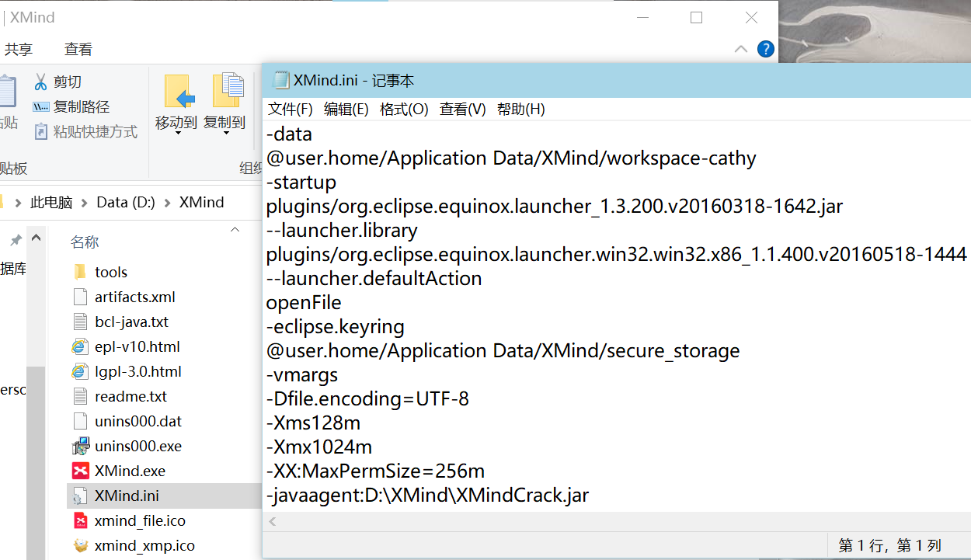
Task: Select the epl-v10.html file icon
Action: 80,346
